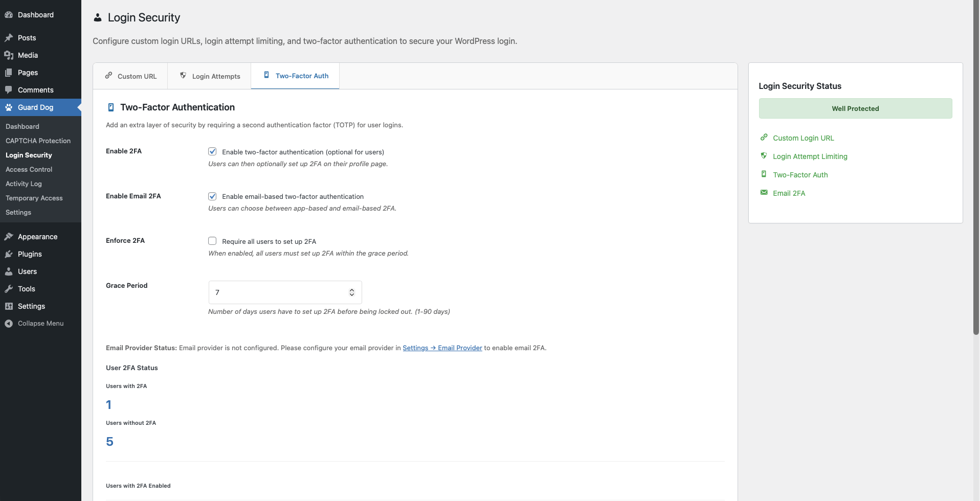Collapse the admin sidebar menu
The height and width of the screenshot is (501, 980).
tap(9, 323)
